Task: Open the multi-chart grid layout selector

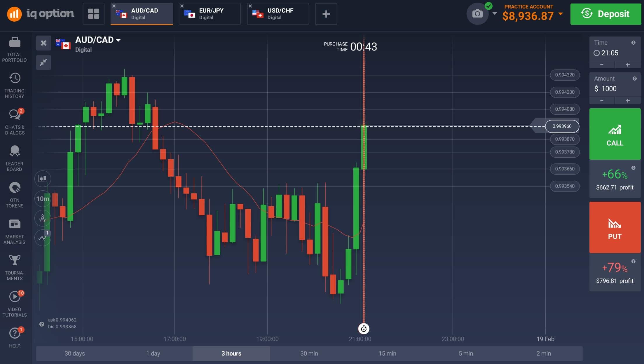Action: click(94, 14)
